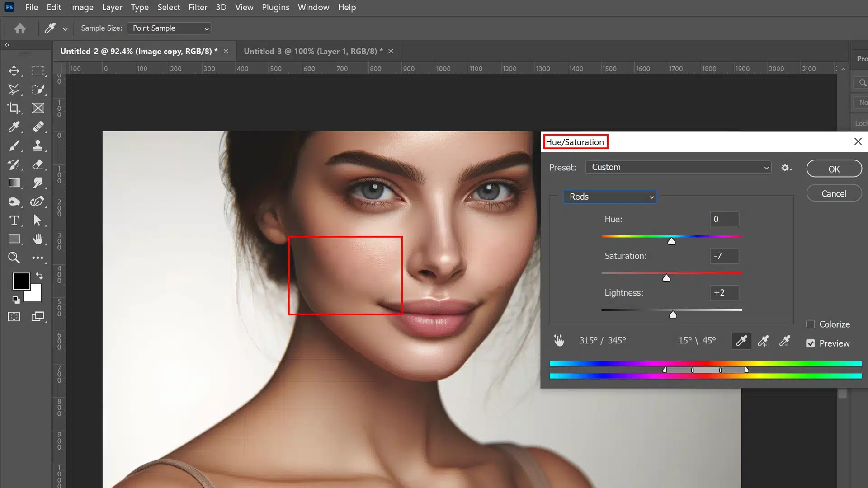Expand the Eyedropper tool preset picker
This screenshot has width=868, height=488.
(65, 29)
